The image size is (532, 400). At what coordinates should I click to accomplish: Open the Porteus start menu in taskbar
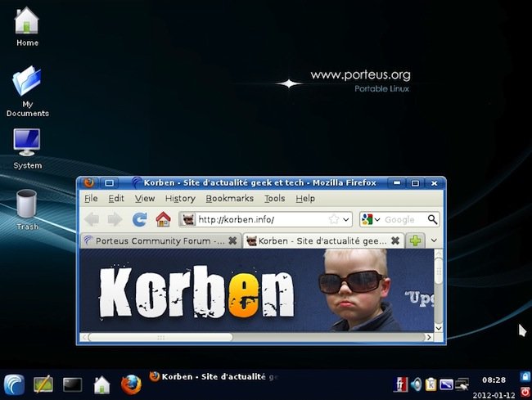(x=14, y=385)
